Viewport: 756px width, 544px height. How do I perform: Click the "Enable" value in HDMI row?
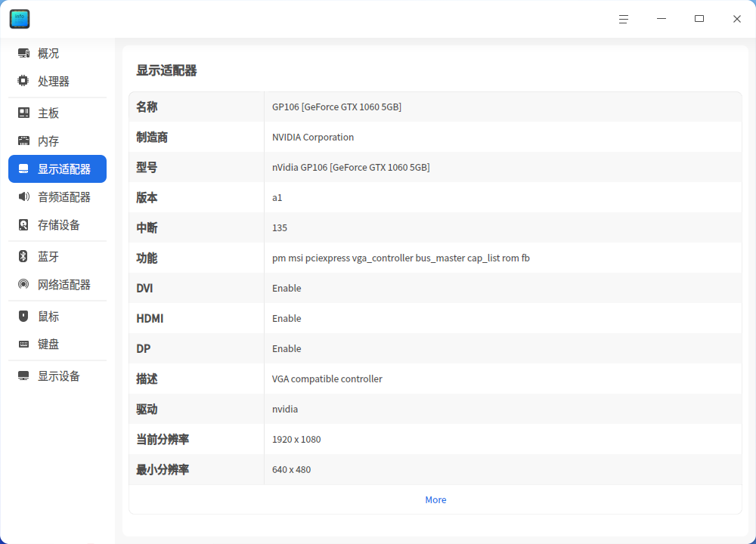pos(287,319)
